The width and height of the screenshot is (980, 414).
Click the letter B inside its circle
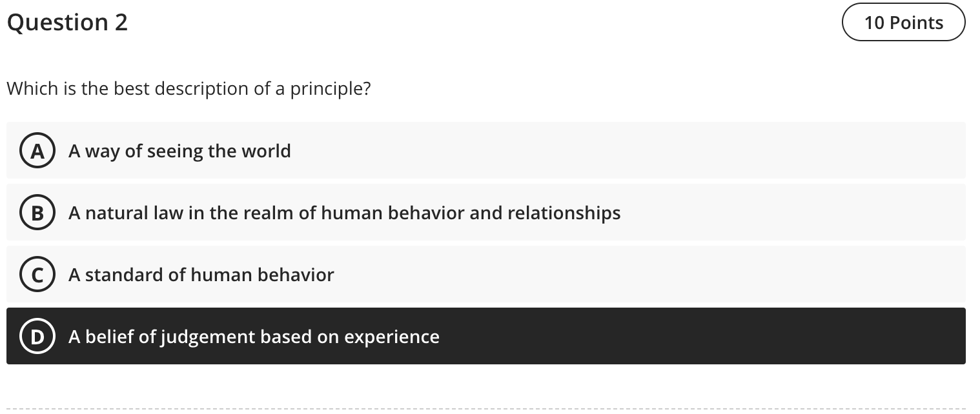point(37,212)
